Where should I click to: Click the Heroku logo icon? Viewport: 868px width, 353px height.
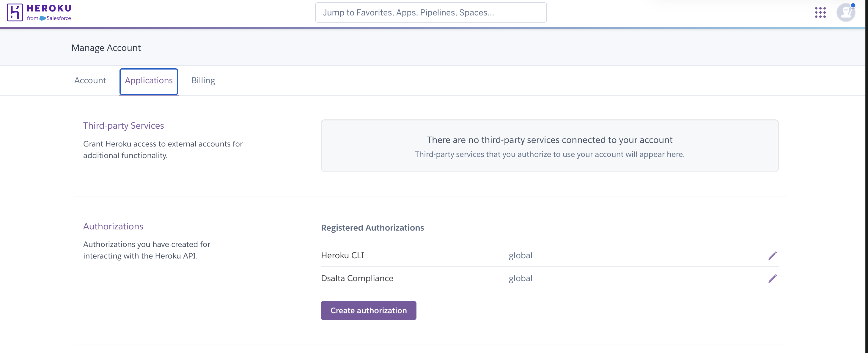(15, 12)
